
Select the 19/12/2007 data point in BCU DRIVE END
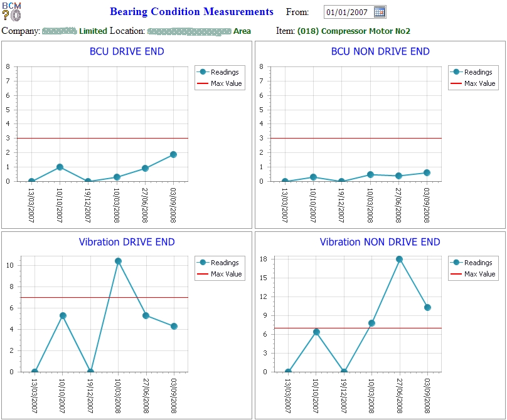(88, 181)
